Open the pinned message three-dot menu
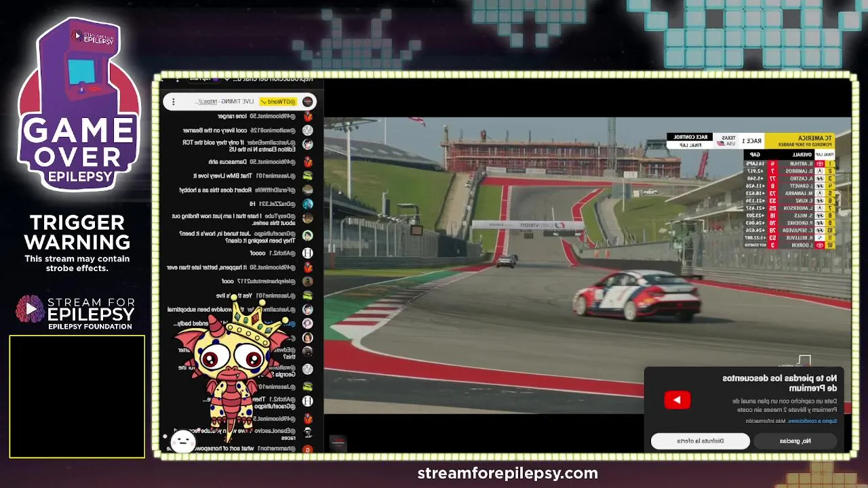This screenshot has height=488, width=868. (174, 102)
